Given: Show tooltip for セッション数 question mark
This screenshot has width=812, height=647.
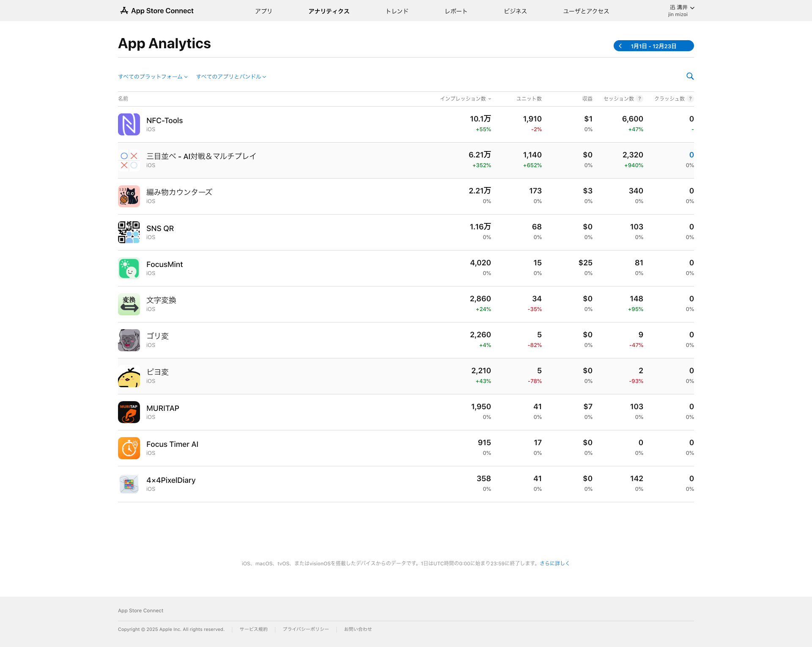Looking at the screenshot, I should coord(640,99).
